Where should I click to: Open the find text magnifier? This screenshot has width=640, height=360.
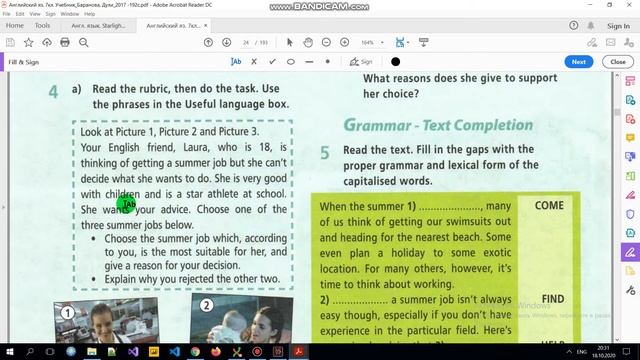[84, 42]
